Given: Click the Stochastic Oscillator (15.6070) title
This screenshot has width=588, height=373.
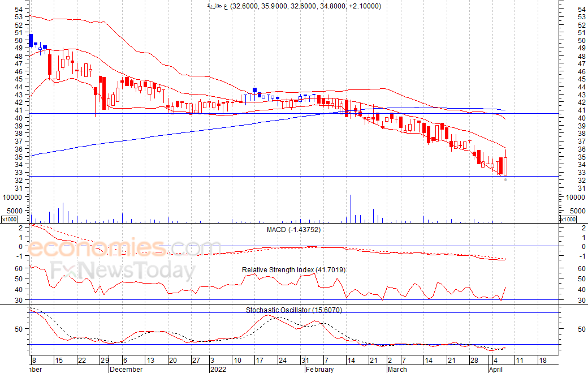Looking at the screenshot, I should click(293, 310).
